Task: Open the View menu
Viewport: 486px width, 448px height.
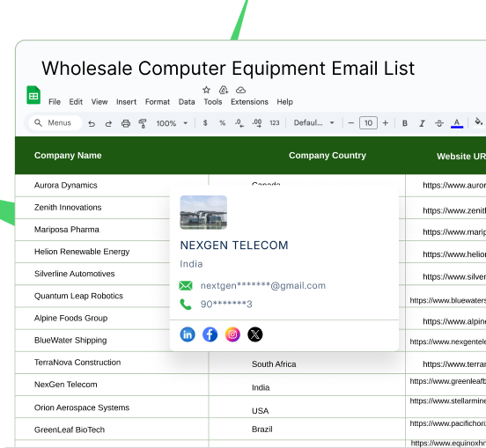Action: (99, 102)
